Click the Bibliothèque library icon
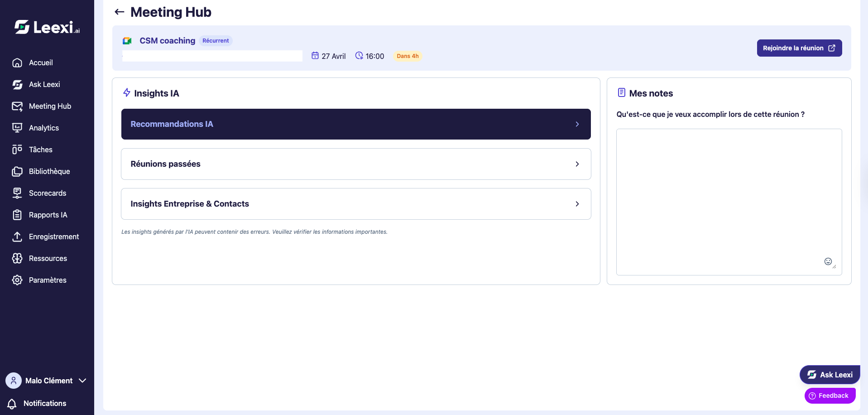Image resolution: width=868 pixels, height=415 pixels. (x=17, y=171)
